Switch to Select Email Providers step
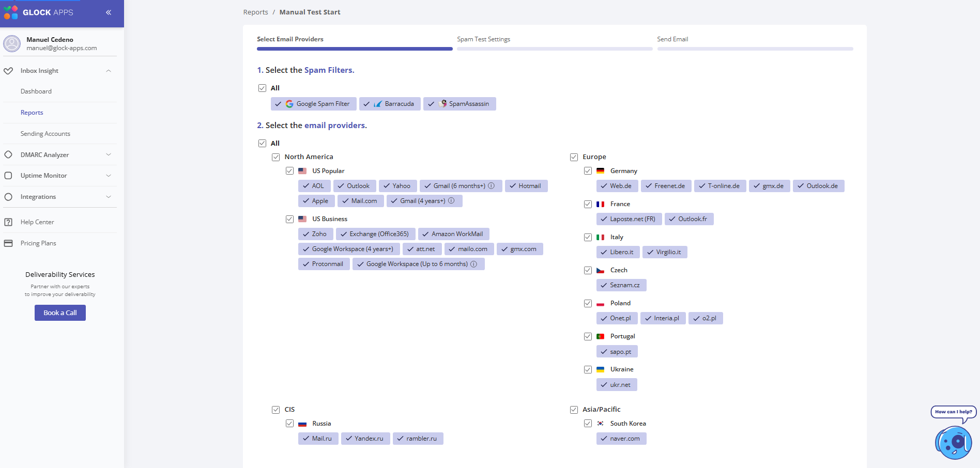The height and width of the screenshot is (468, 980). pyautogui.click(x=290, y=39)
